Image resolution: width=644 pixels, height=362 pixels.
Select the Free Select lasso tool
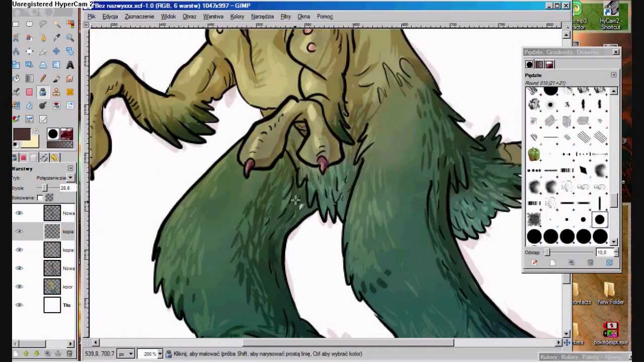[x=43, y=24]
